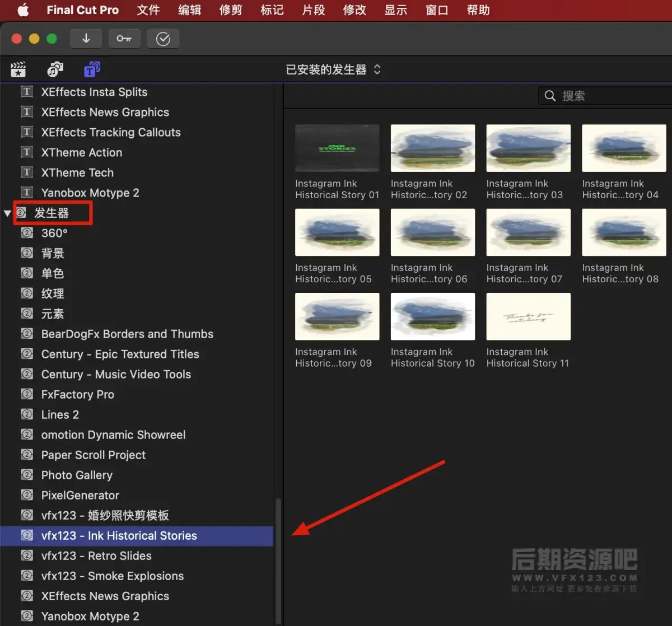The image size is (672, 626).
Task: Open the 帮助 menu
Action: pos(478,10)
